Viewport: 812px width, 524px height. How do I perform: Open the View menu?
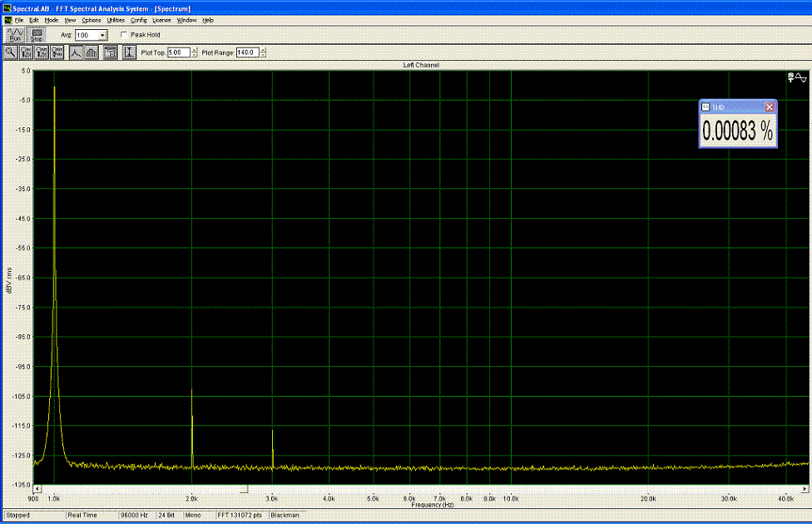click(70, 20)
